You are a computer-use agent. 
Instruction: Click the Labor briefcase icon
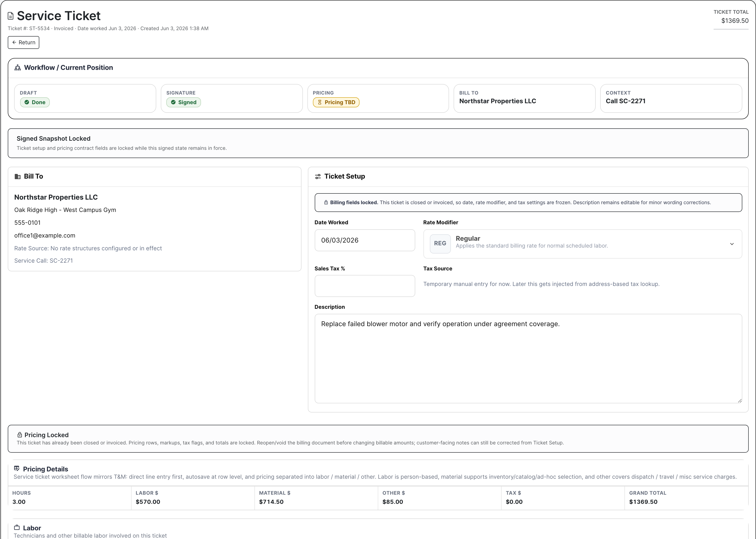click(x=17, y=527)
